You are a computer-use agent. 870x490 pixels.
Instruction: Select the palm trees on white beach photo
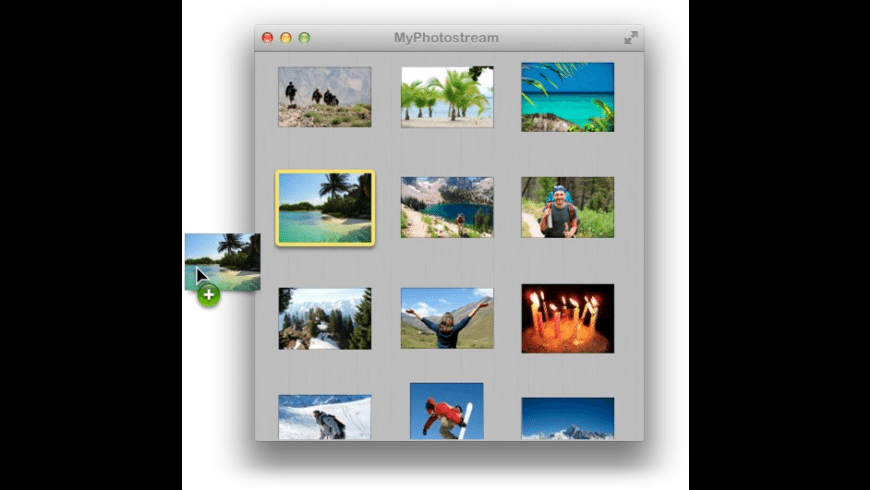click(x=447, y=97)
